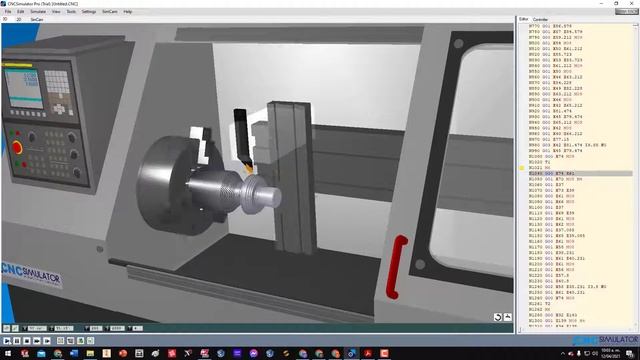Switch to the 2D view tab
The width and height of the screenshot is (640, 360).
[19, 19]
